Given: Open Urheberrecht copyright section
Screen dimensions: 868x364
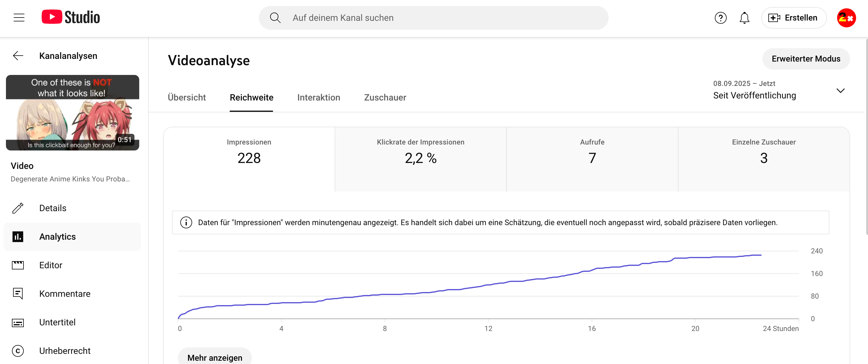Looking at the screenshot, I should click(65, 351).
